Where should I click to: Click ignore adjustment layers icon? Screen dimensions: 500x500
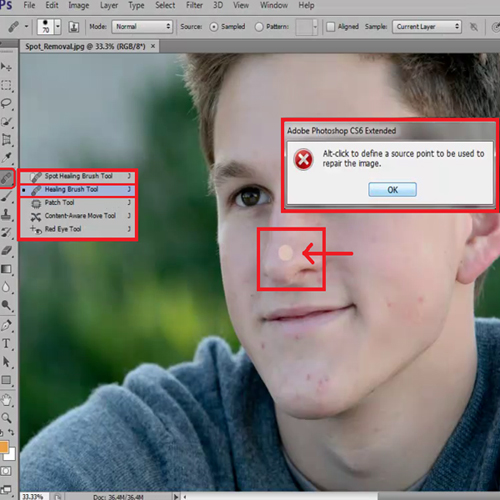coord(473,27)
